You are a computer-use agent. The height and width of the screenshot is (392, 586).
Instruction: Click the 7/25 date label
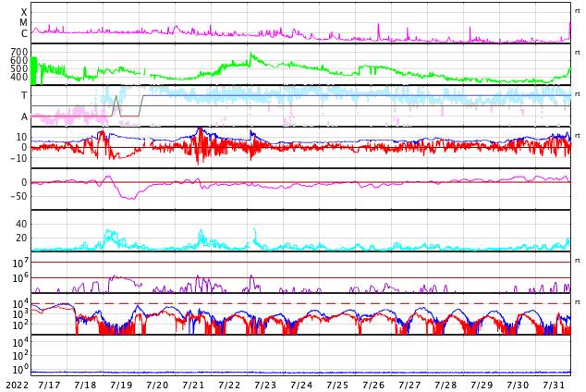pos(337,385)
